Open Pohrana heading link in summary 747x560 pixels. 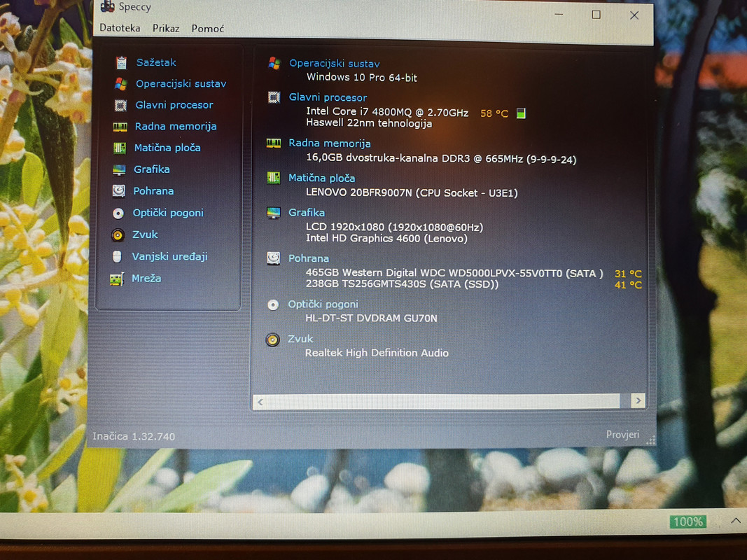[309, 258]
